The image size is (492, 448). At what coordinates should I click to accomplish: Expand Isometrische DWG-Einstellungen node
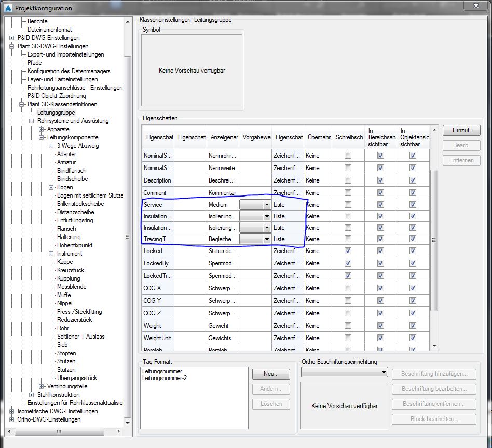(x=11, y=411)
